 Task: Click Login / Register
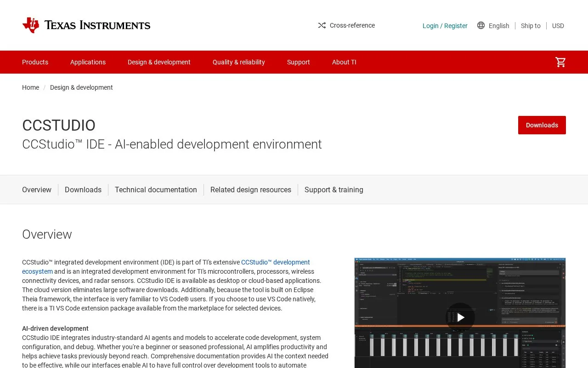pos(445,26)
